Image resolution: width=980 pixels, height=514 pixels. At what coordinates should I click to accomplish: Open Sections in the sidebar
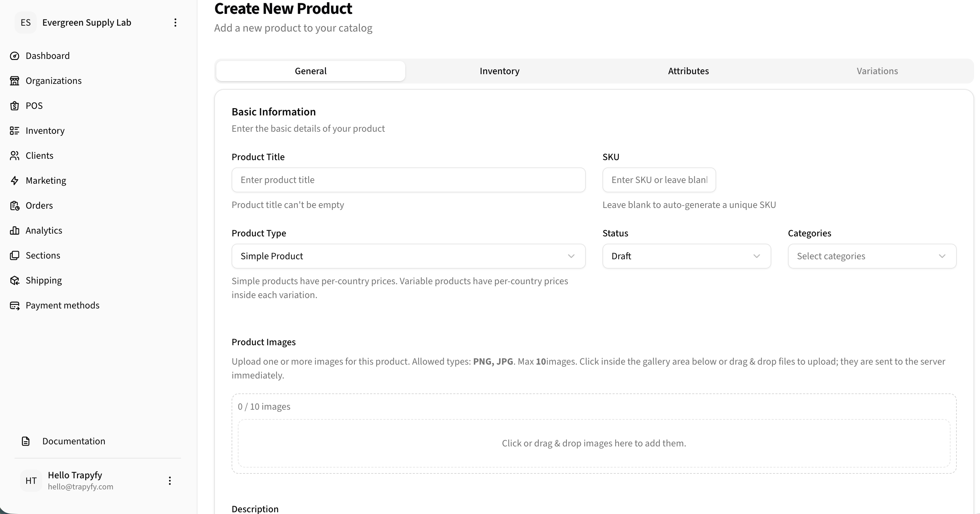coord(43,255)
